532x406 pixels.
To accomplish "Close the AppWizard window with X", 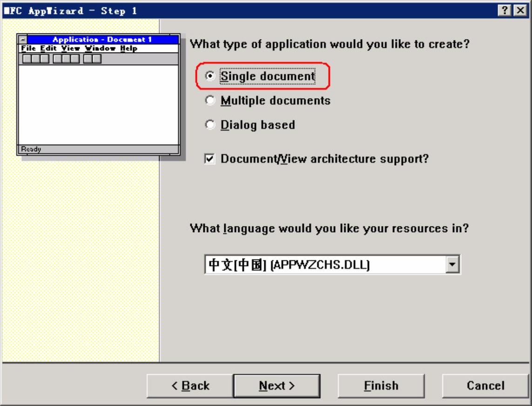I will coord(520,11).
